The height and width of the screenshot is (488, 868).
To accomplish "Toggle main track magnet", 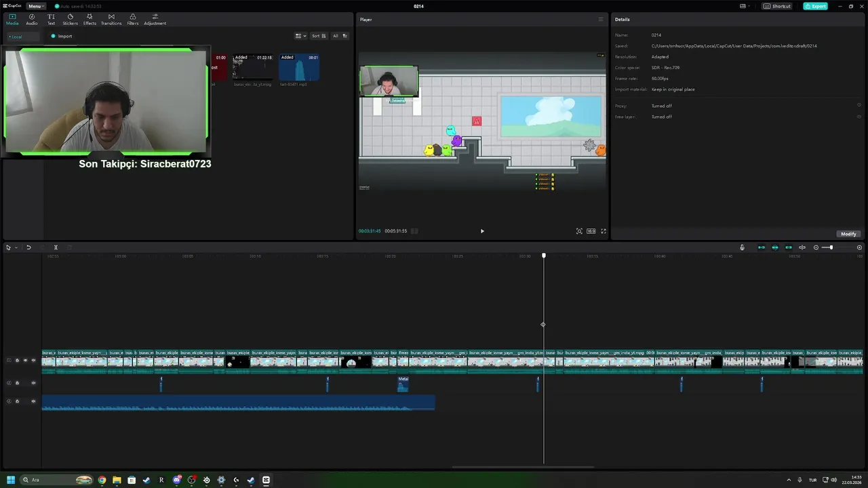I will click(x=761, y=247).
